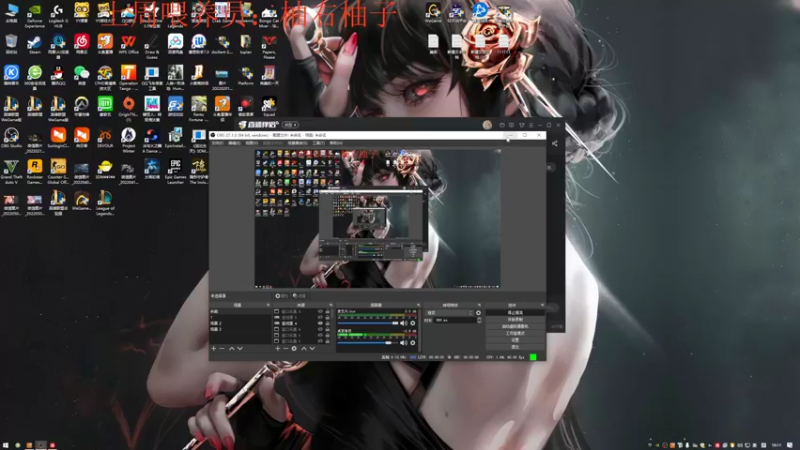
Task: Open Epic Games Launcher desktop icon
Action: [x=176, y=171]
